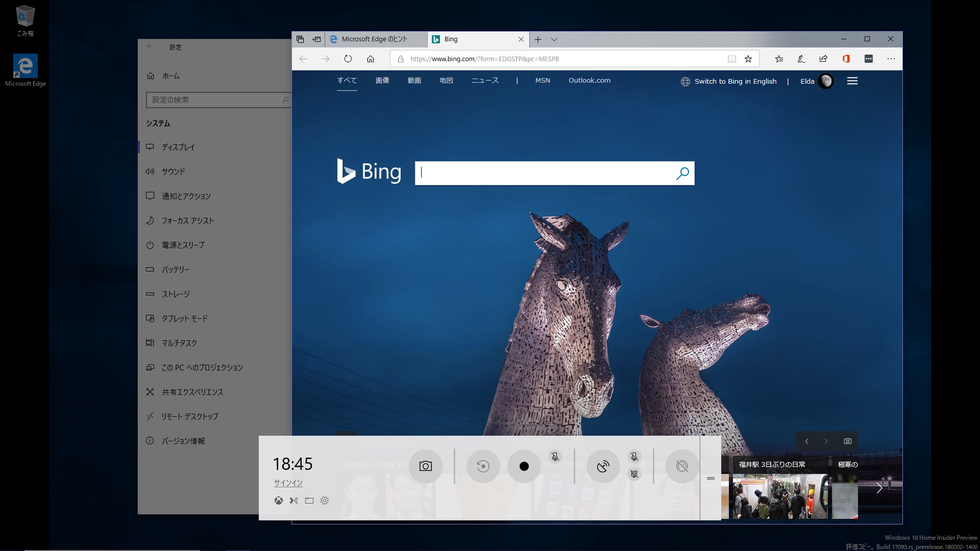Add notes with Edge pen icon

(x=801, y=59)
